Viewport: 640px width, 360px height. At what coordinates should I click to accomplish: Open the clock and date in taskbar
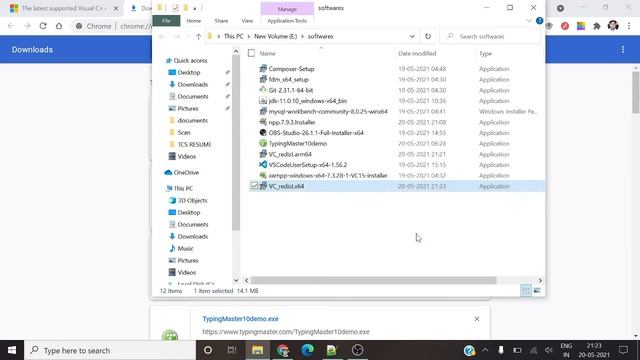click(x=594, y=350)
